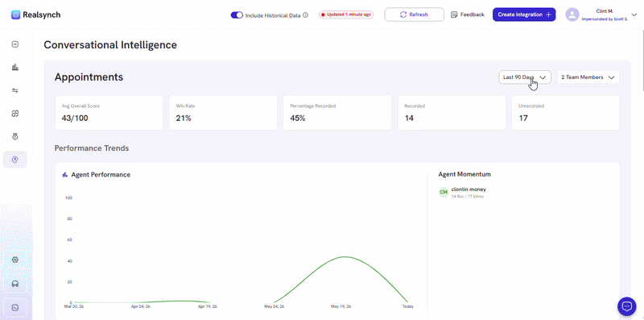The width and height of the screenshot is (644, 320).
Task: Click the Impersonated by Scott S. text
Action: [605, 19]
